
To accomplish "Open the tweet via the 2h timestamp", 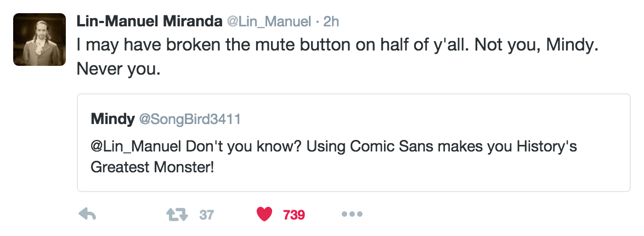I will [x=331, y=23].
